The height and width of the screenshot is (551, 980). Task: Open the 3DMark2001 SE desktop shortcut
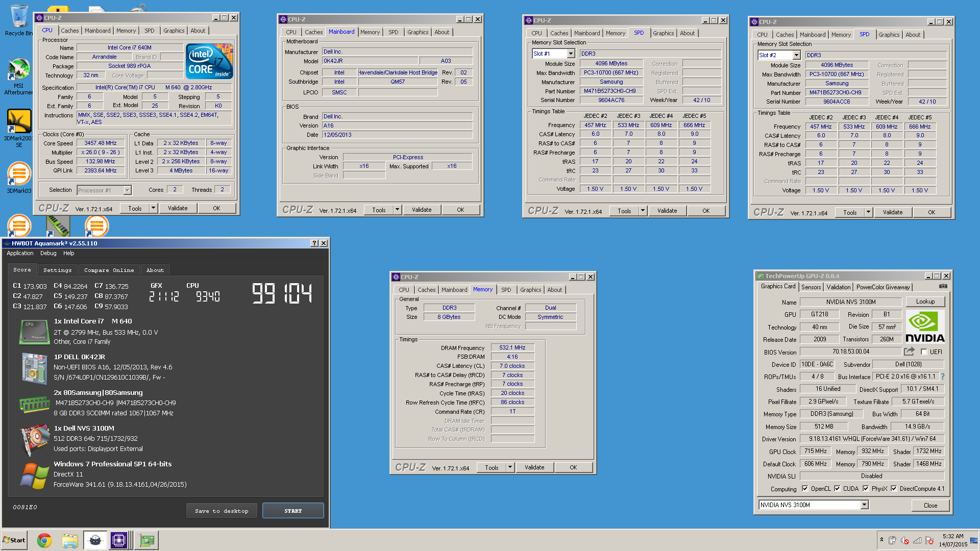18,128
